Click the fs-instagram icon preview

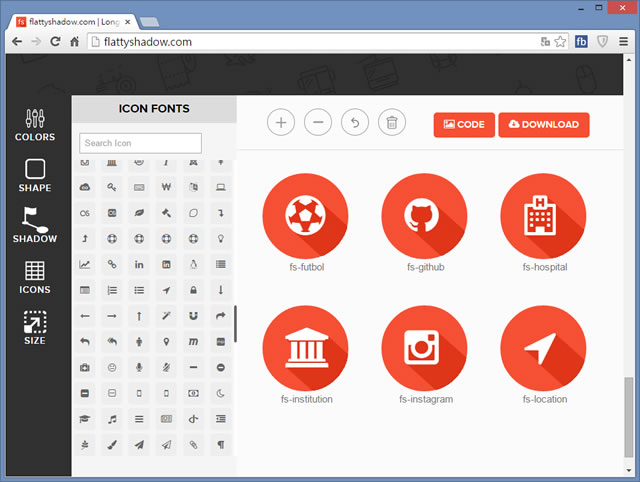[x=425, y=349]
